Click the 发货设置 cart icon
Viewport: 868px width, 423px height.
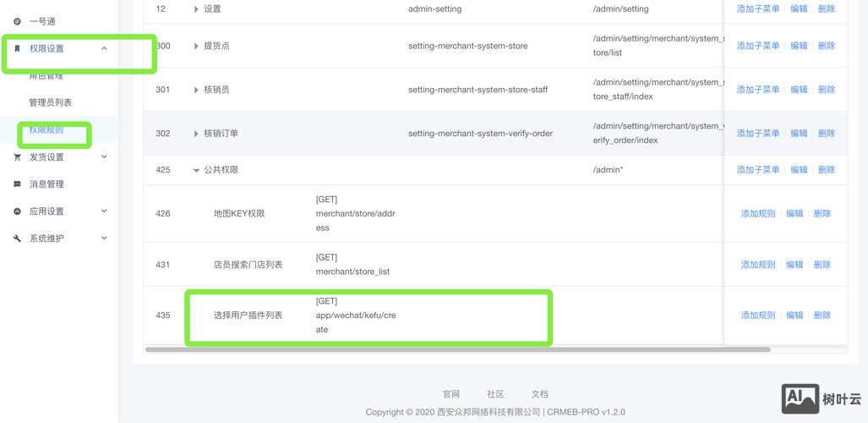(x=17, y=157)
